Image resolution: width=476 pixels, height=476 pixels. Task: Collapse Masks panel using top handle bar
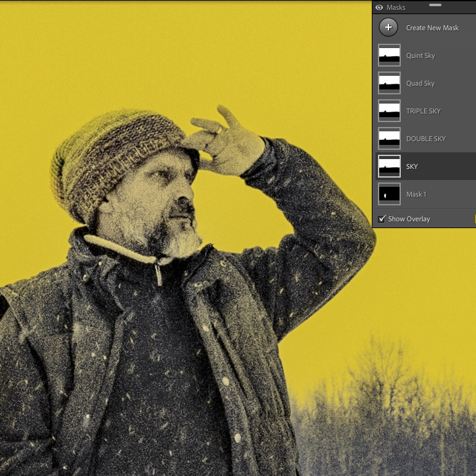point(435,5)
